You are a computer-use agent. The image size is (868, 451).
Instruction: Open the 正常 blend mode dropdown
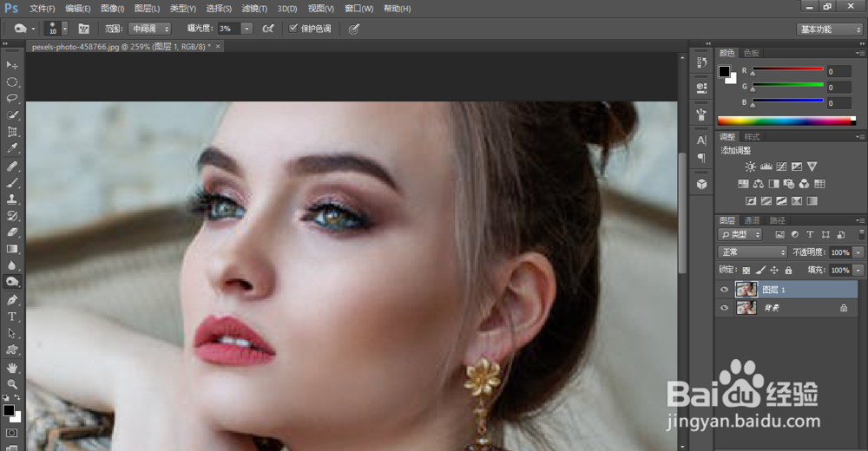point(753,252)
